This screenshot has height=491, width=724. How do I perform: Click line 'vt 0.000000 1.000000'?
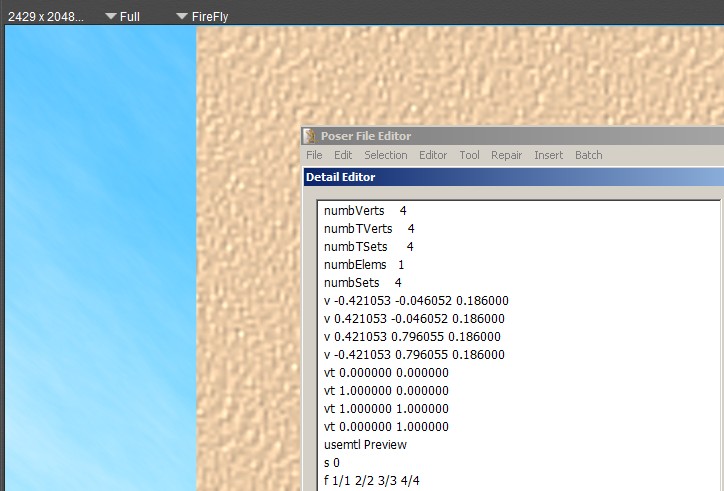[386, 427]
